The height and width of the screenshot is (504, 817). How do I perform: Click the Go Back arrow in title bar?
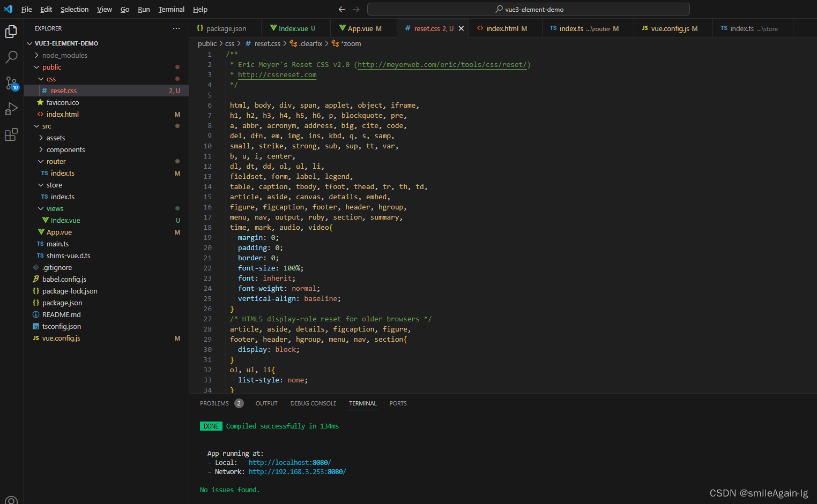click(341, 9)
